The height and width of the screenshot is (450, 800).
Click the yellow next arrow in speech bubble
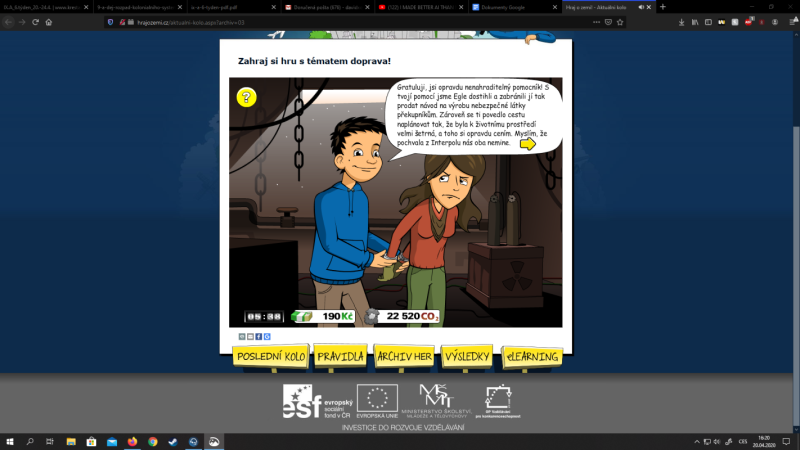click(528, 144)
